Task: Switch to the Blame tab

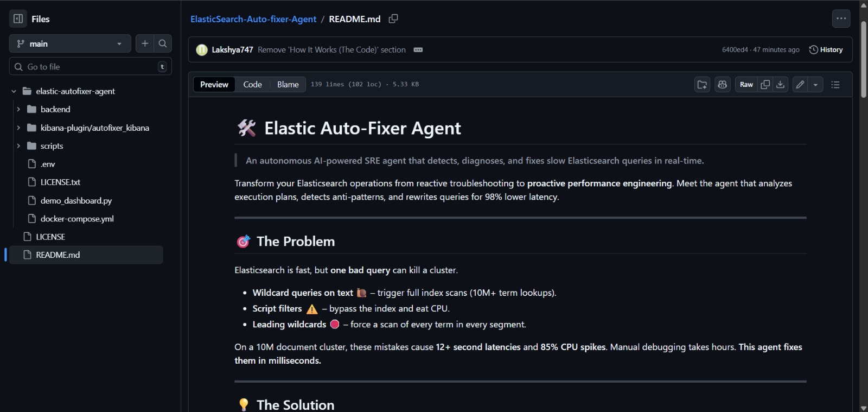Action: point(288,84)
